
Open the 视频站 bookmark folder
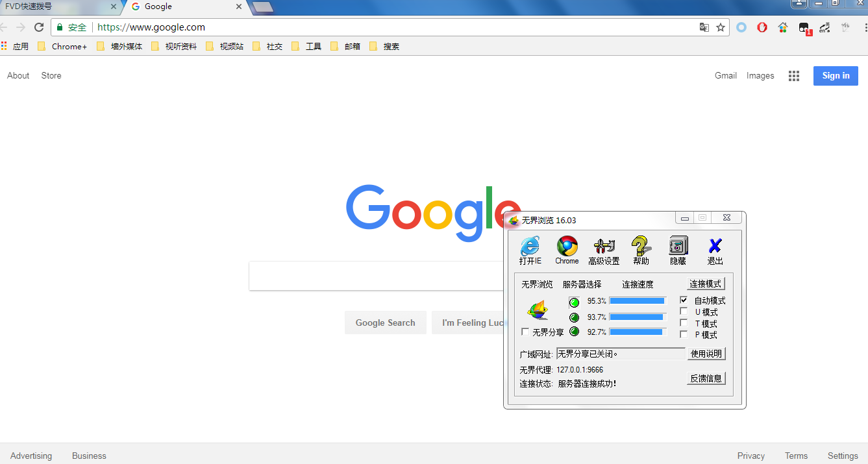point(225,46)
